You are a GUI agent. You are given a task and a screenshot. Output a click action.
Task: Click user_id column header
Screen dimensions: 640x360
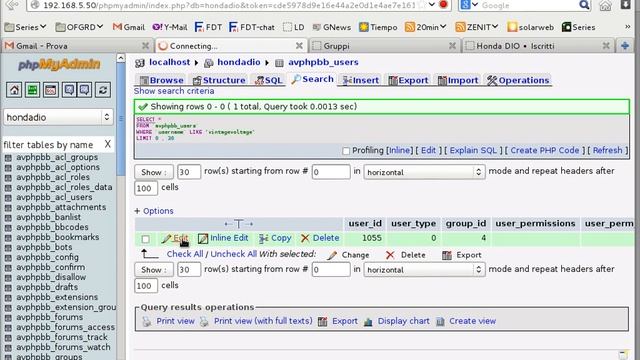click(364, 224)
